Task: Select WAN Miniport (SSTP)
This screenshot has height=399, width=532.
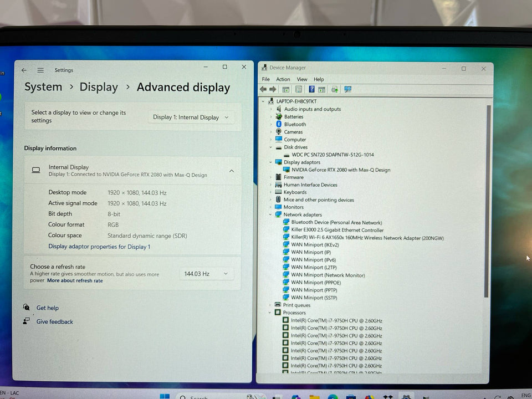Action: 314,298
